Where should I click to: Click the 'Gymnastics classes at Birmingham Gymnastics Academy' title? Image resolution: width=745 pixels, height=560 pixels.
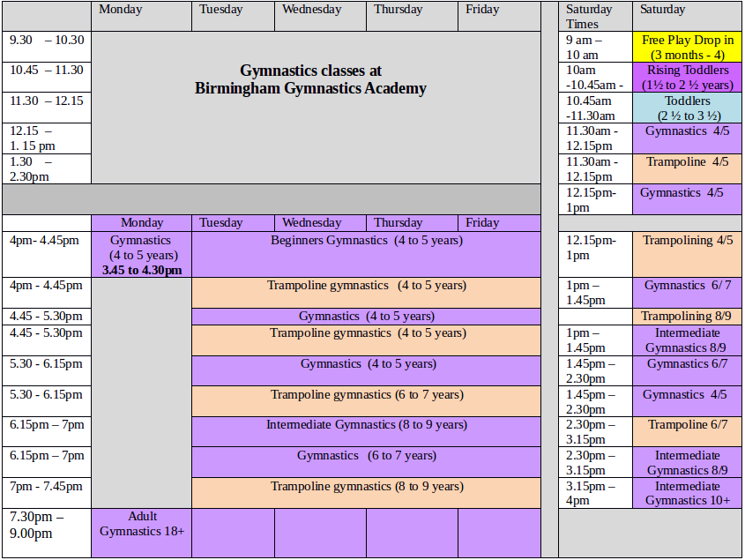point(310,79)
